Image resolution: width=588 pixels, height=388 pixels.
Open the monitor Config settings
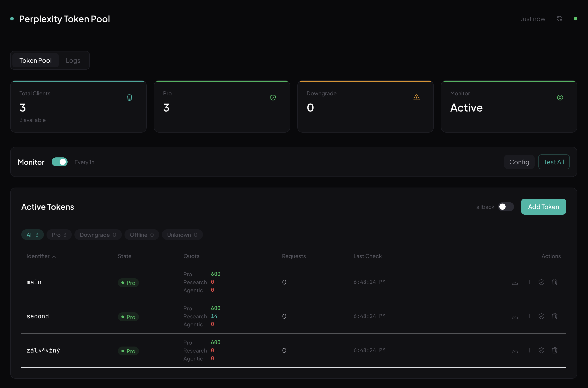click(519, 162)
